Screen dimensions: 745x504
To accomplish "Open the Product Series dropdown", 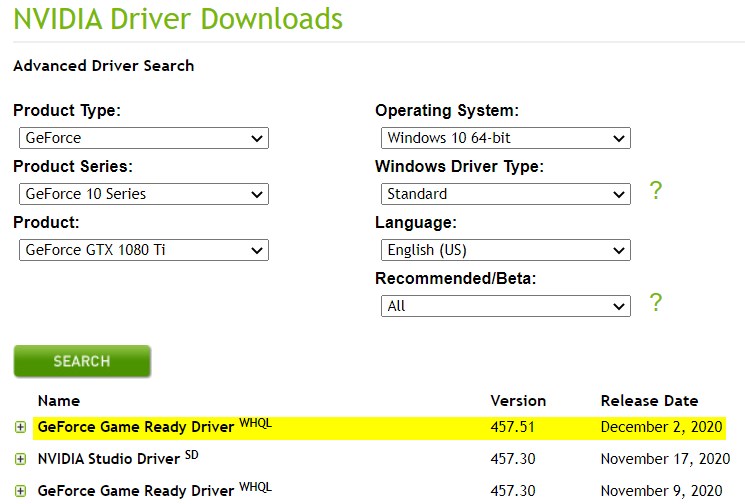I will coord(143,194).
